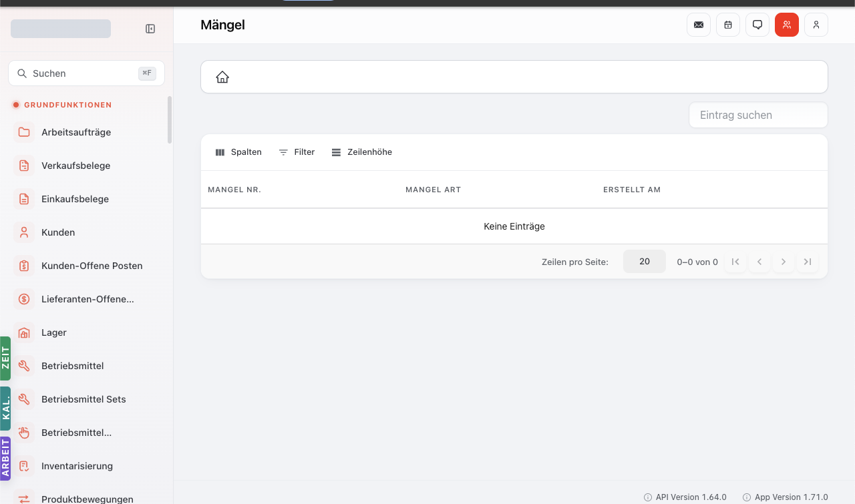Go to last page of the table
This screenshot has width=855, height=504.
coord(808,262)
